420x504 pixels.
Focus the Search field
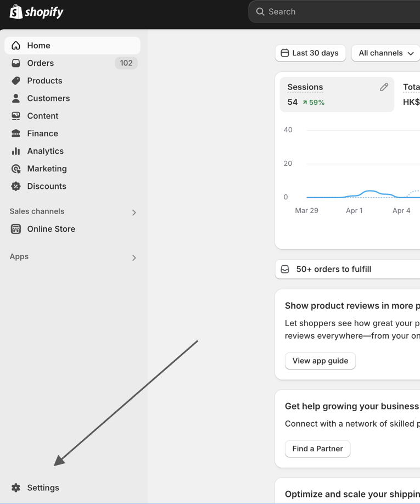334,12
